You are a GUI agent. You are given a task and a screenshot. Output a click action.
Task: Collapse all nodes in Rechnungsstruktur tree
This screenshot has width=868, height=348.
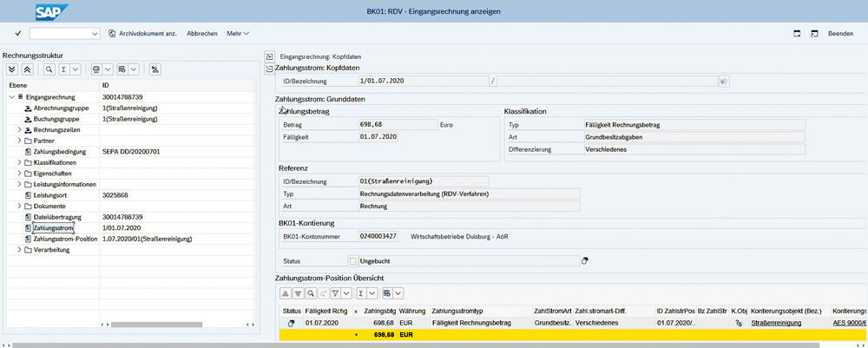click(27, 69)
